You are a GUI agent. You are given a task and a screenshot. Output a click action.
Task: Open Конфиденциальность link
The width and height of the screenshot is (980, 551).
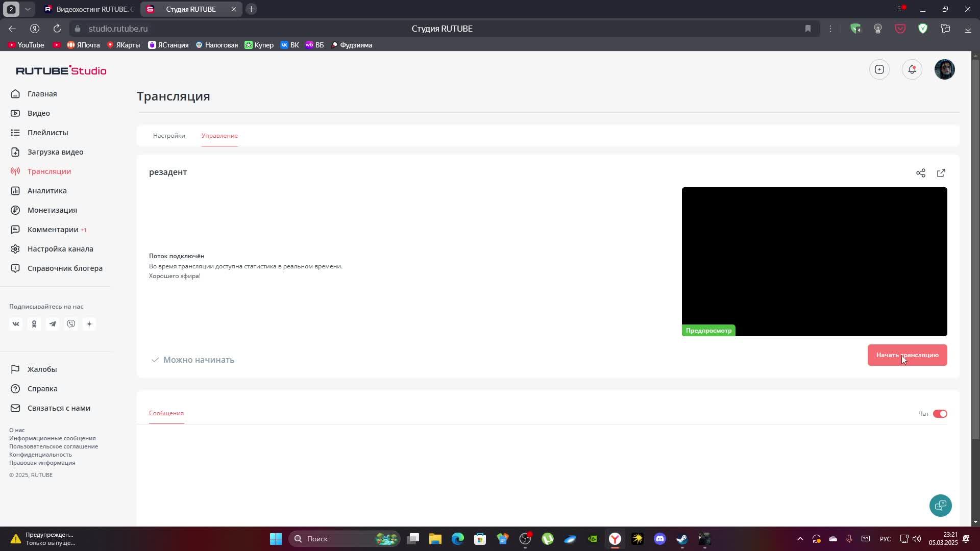pos(40,455)
